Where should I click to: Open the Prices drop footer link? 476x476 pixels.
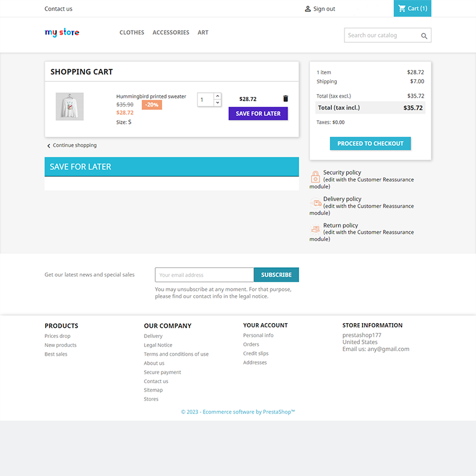tap(57, 336)
